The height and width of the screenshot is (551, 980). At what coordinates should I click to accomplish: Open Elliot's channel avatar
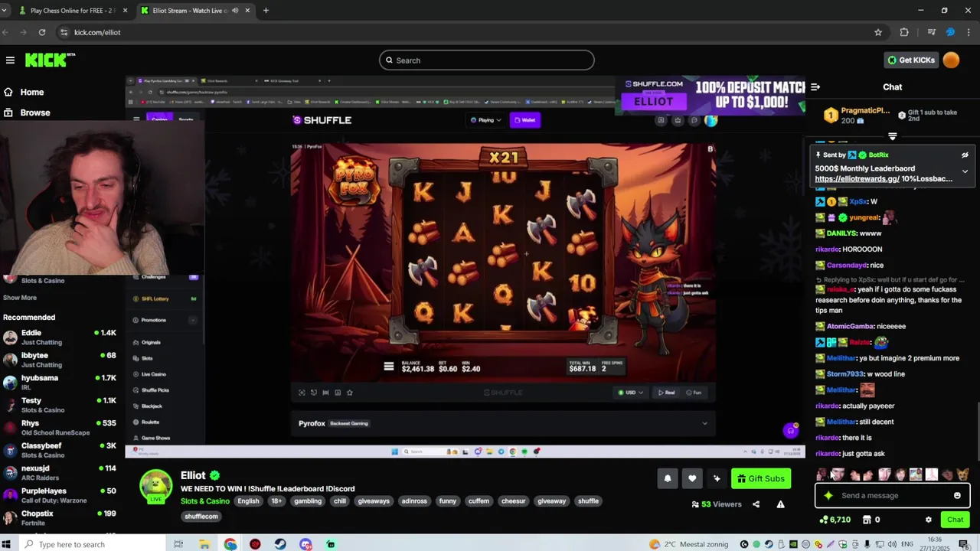tap(155, 487)
